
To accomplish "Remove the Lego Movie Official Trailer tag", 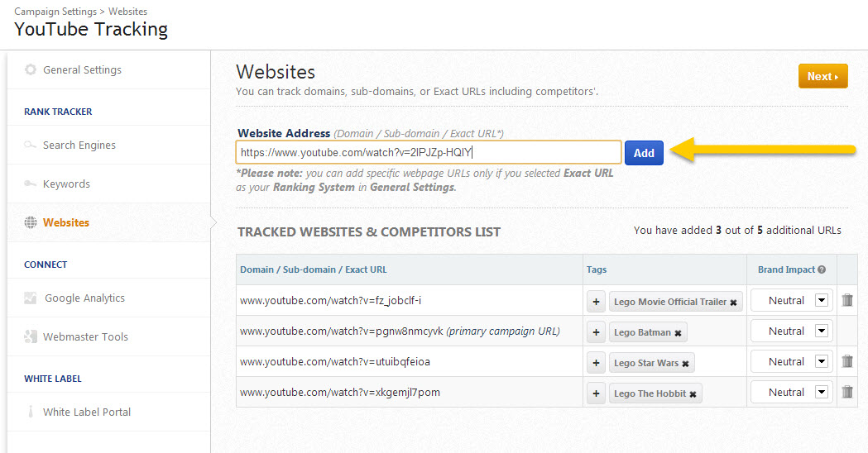I will [733, 303].
